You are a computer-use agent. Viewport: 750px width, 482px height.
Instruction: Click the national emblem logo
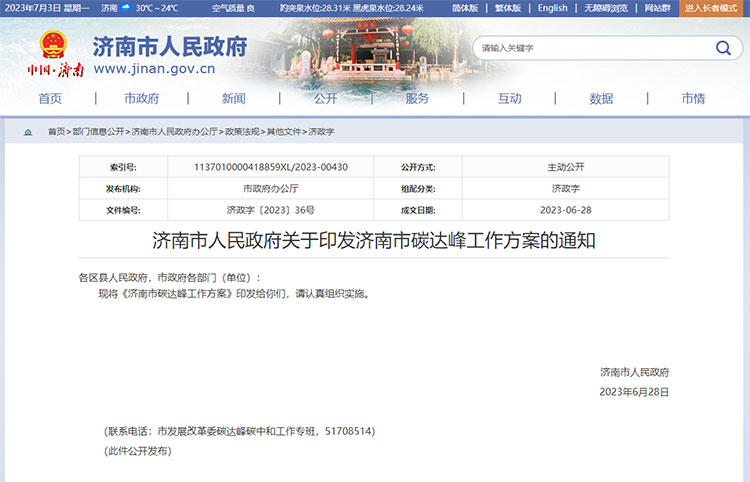point(54,45)
